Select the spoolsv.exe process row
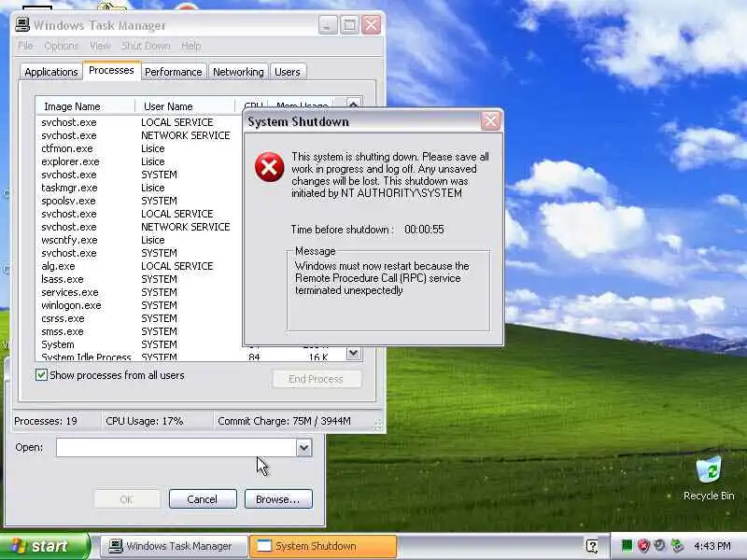Viewport: 747px width, 560px height. pyautogui.click(x=138, y=201)
